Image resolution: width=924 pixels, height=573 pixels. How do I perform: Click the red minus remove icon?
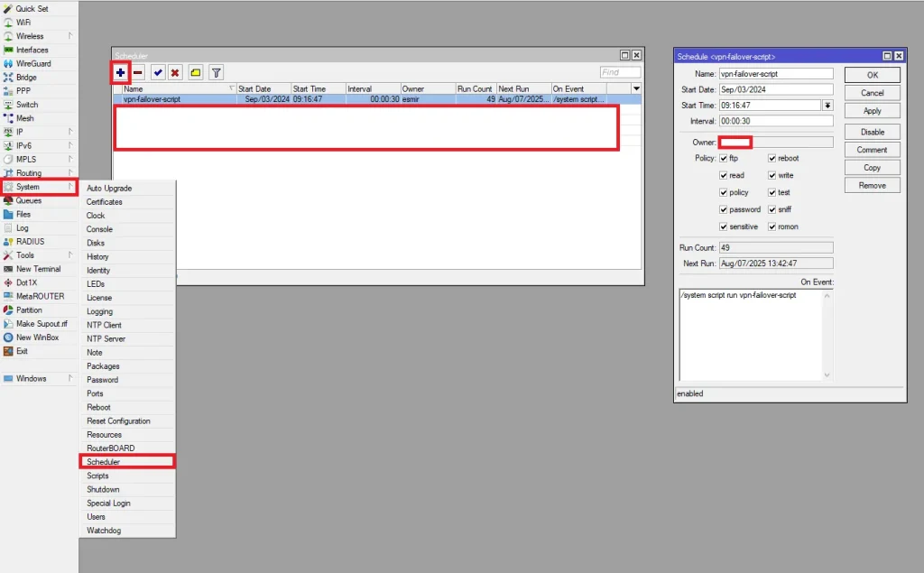(x=138, y=72)
